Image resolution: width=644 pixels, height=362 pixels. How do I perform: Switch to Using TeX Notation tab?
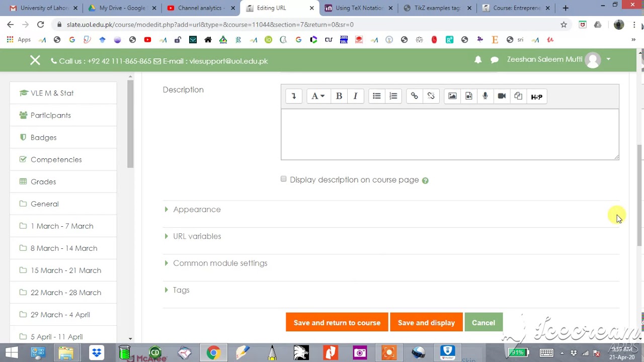[x=358, y=8]
